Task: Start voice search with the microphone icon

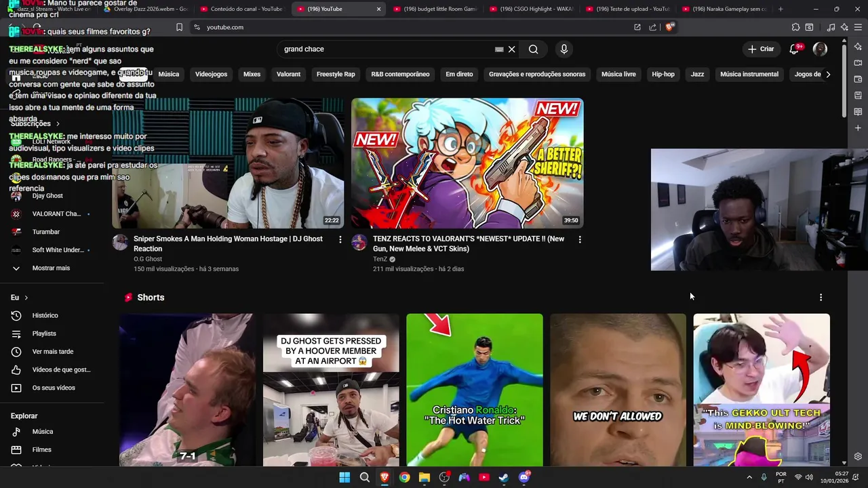Action: point(564,49)
